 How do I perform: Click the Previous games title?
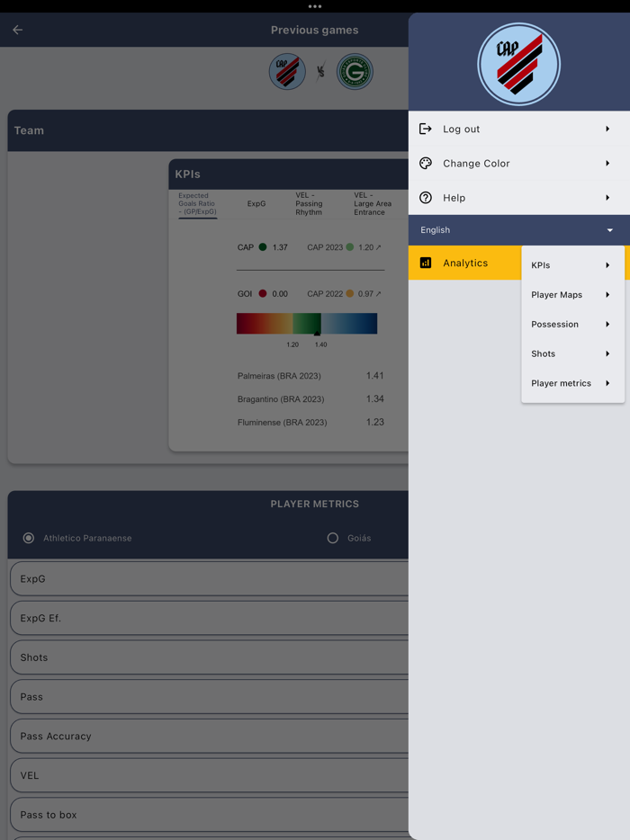pyautogui.click(x=315, y=30)
